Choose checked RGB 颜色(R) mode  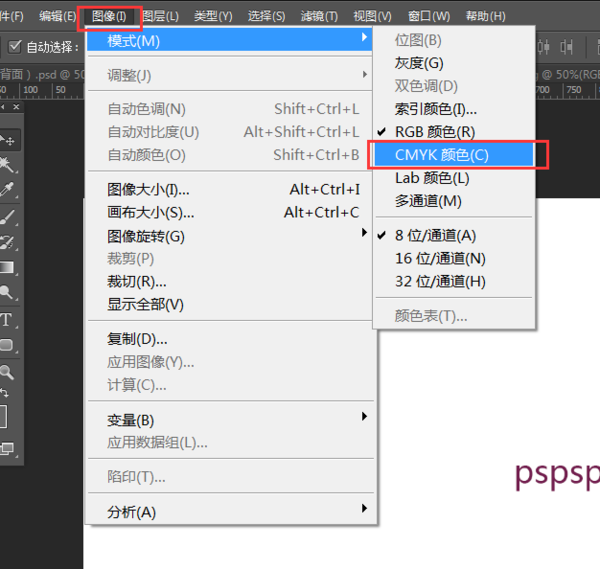454,132
